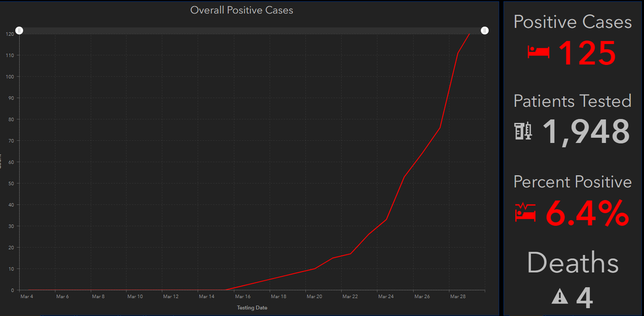Click the 120 y-axis label
The image size is (644, 316).
point(10,34)
